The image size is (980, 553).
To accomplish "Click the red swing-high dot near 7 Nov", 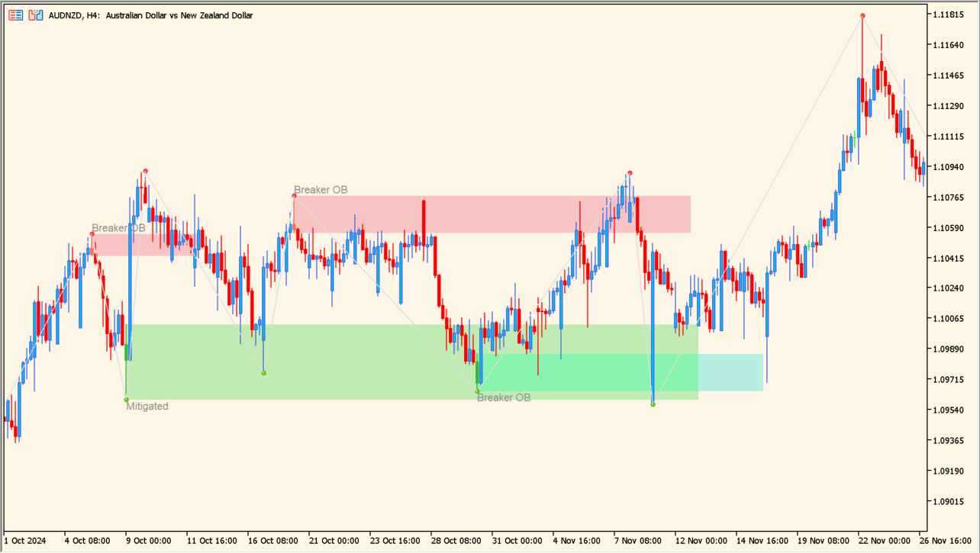I will [x=630, y=173].
